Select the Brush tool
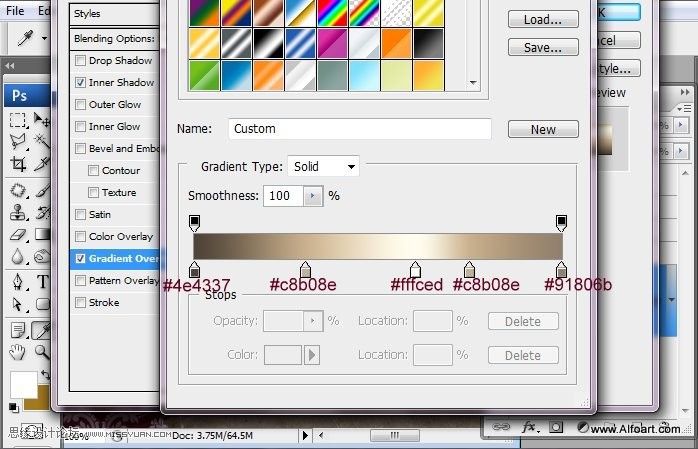This screenshot has width=698, height=449. click(x=42, y=190)
